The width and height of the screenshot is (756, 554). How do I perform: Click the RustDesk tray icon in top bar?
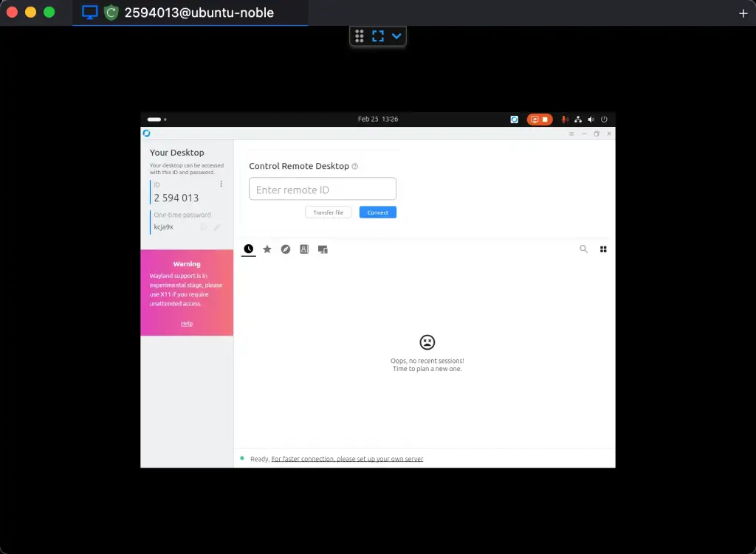(514, 119)
